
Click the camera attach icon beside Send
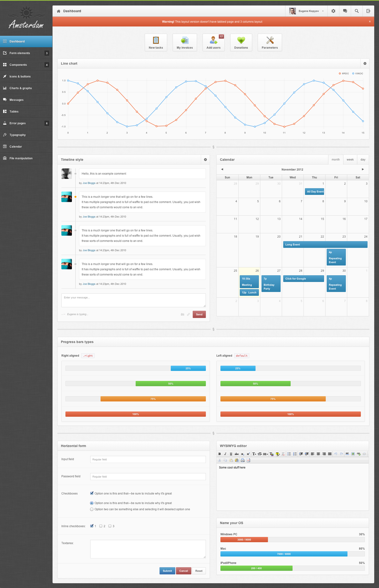point(182,314)
